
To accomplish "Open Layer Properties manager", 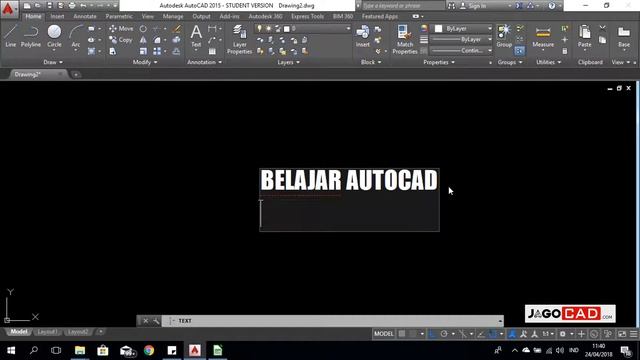I will tap(240, 39).
